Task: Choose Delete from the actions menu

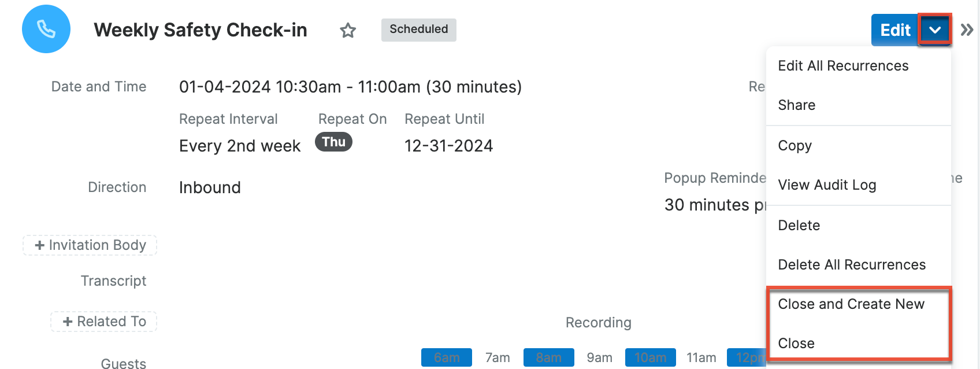Action: pyautogui.click(x=799, y=226)
